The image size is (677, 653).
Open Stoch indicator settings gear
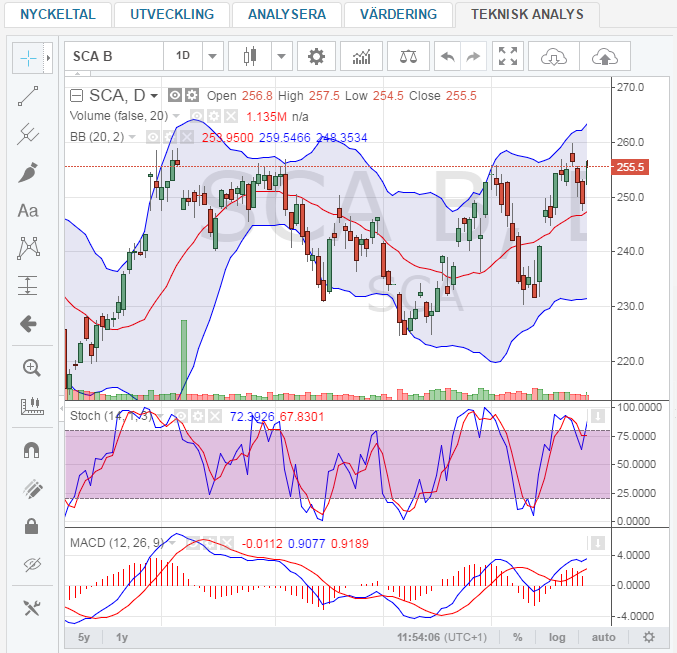click(x=198, y=416)
